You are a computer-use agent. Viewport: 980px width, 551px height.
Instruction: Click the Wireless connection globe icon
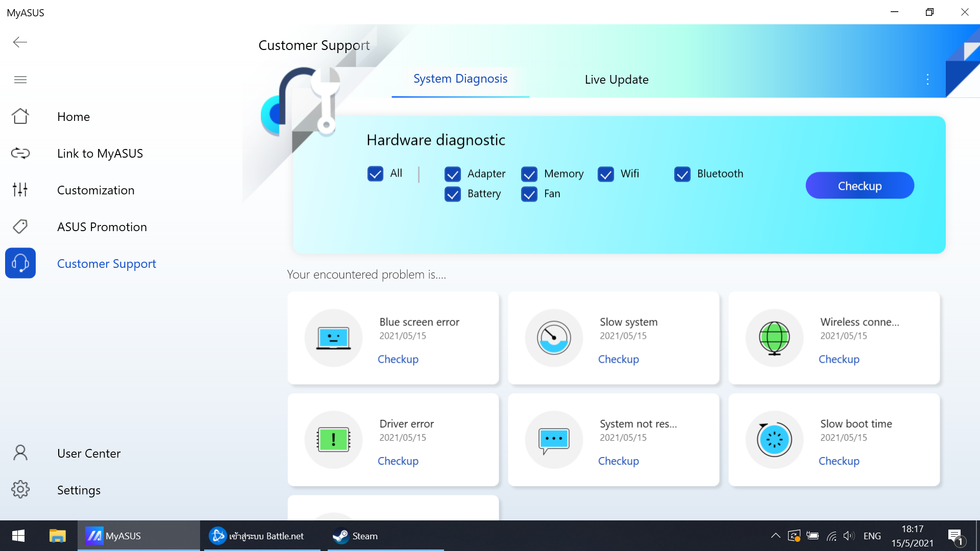coord(774,338)
